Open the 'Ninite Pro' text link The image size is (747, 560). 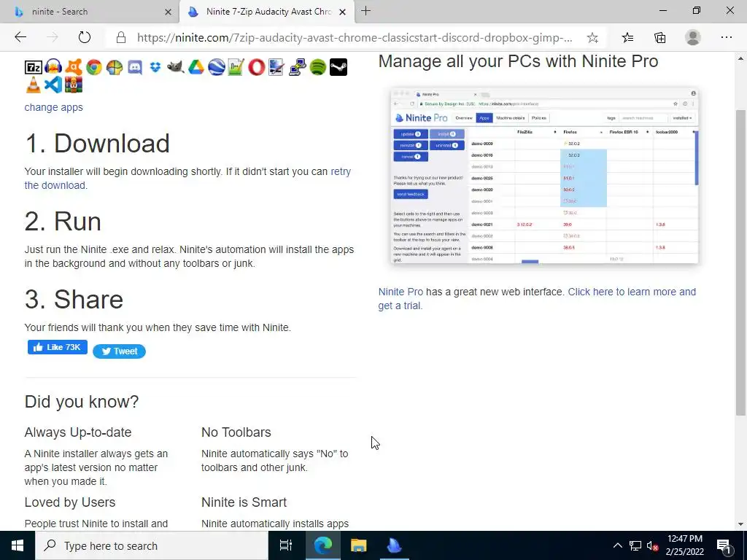(400, 292)
